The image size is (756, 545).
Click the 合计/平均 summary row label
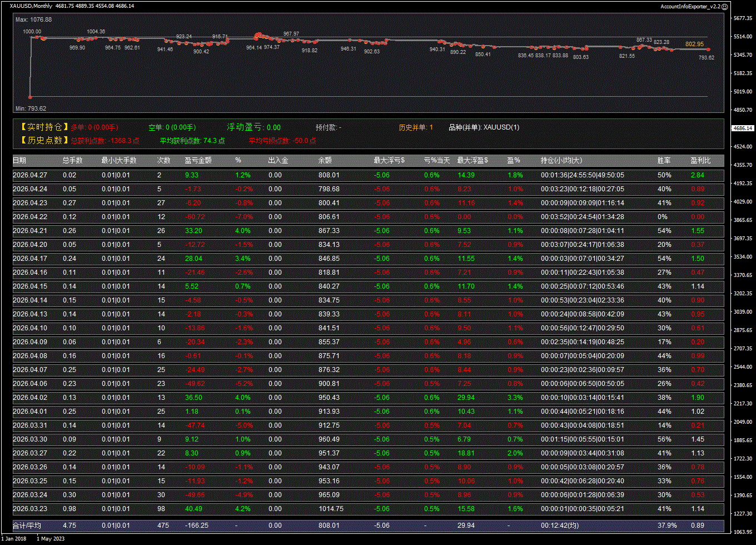coord(27,526)
